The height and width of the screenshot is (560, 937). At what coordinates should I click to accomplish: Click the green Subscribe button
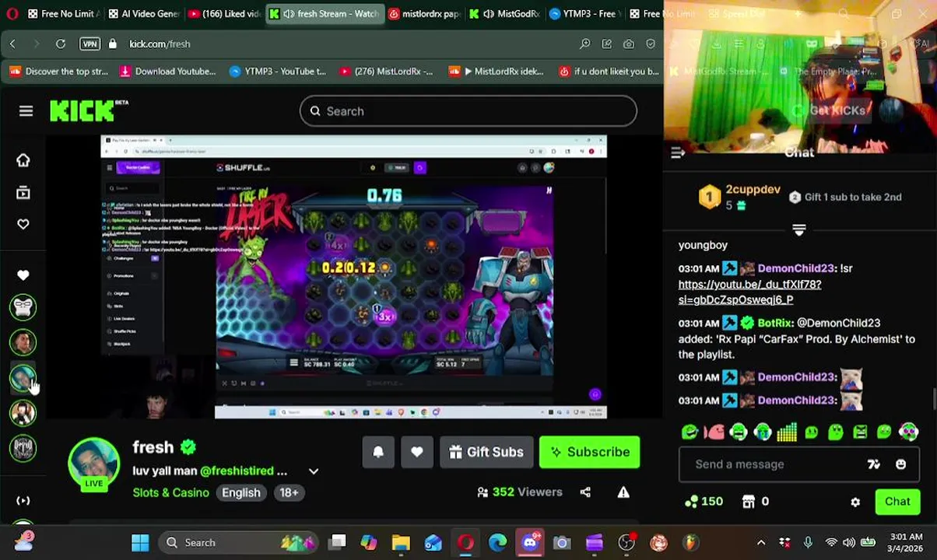click(590, 452)
